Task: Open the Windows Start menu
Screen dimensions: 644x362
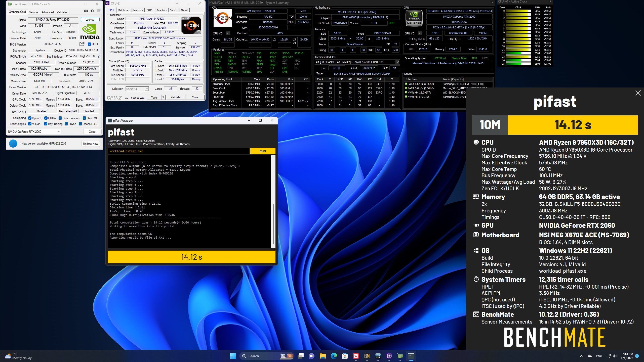Action: point(233,356)
